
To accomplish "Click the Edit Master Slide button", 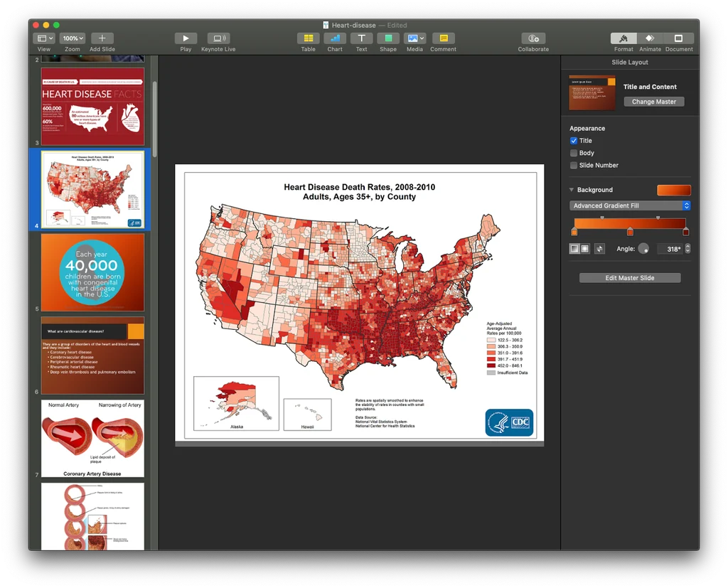I will click(630, 278).
